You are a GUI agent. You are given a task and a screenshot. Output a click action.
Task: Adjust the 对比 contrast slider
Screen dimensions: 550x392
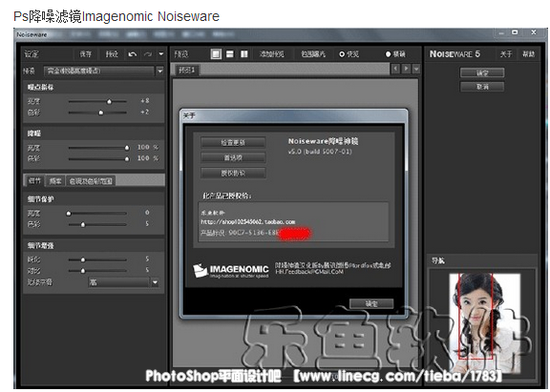83,271
